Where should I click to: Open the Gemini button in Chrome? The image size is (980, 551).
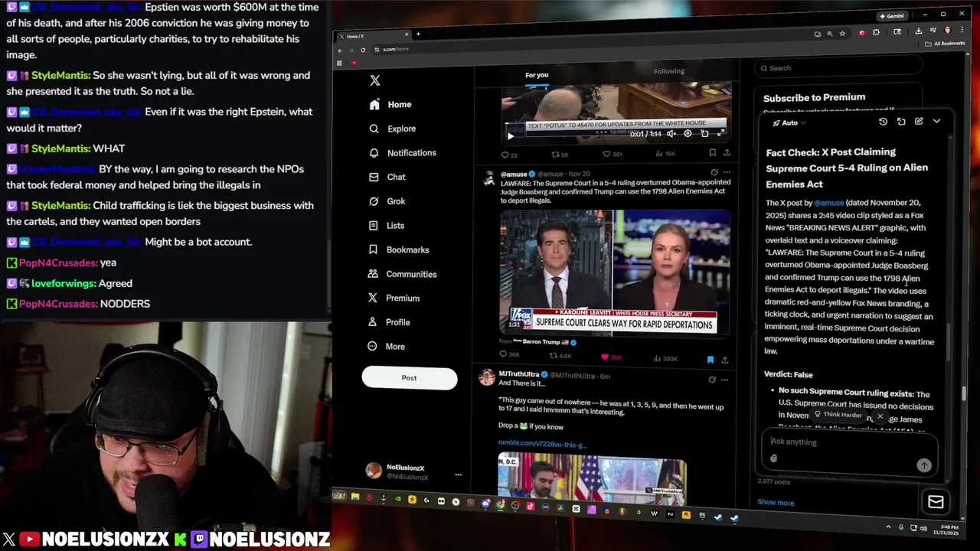point(892,15)
